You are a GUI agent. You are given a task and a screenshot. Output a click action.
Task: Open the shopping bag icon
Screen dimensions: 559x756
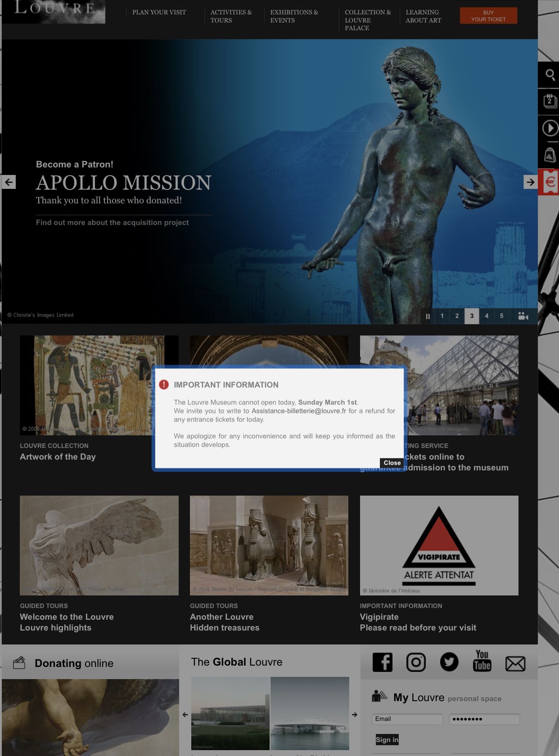(x=550, y=155)
